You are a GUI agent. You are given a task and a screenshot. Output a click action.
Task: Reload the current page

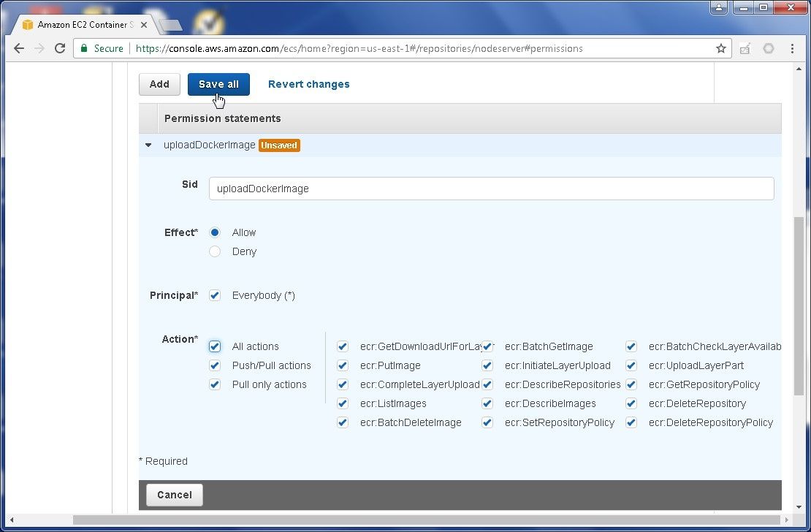(60, 48)
